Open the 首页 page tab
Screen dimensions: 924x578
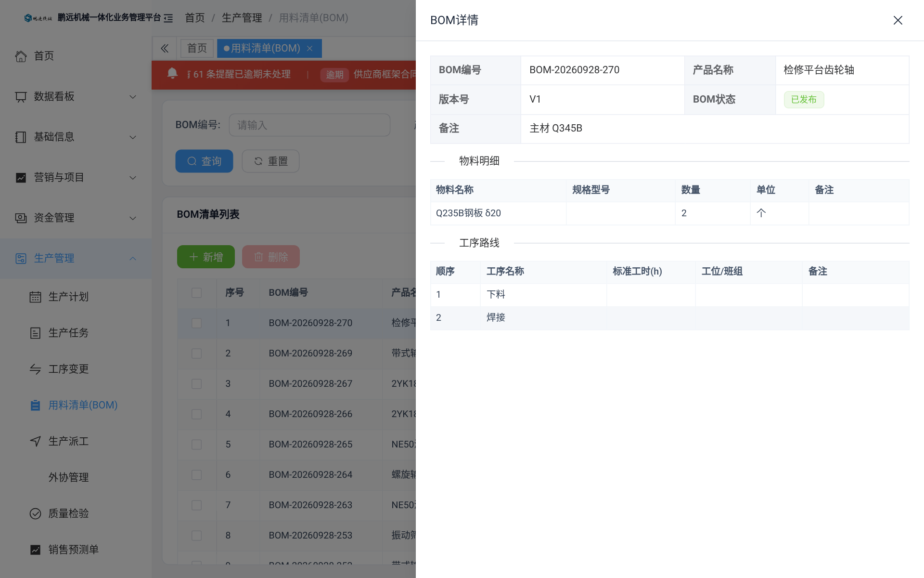tap(197, 48)
